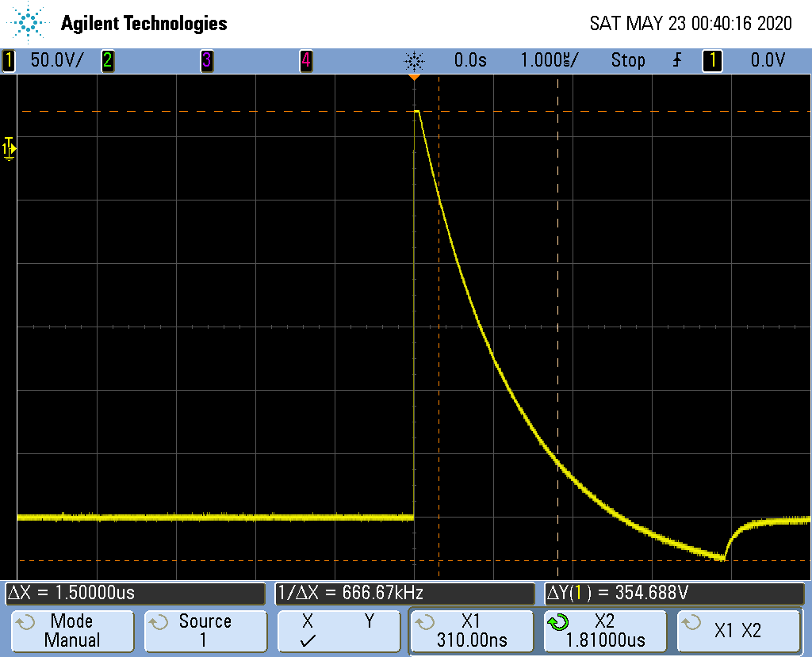Select the yellow channel 1 indicator
The width and height of the screenshot is (812, 657).
(x=9, y=60)
